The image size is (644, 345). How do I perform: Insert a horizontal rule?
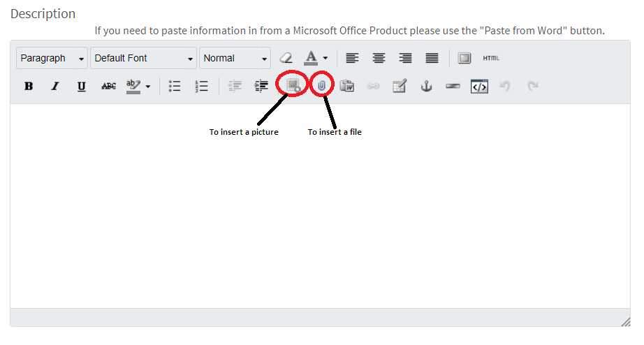[453, 87]
